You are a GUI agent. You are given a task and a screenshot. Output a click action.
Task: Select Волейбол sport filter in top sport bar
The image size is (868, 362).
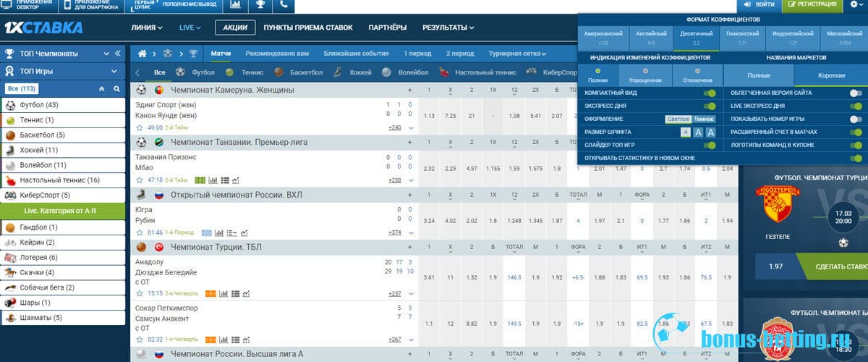(405, 72)
